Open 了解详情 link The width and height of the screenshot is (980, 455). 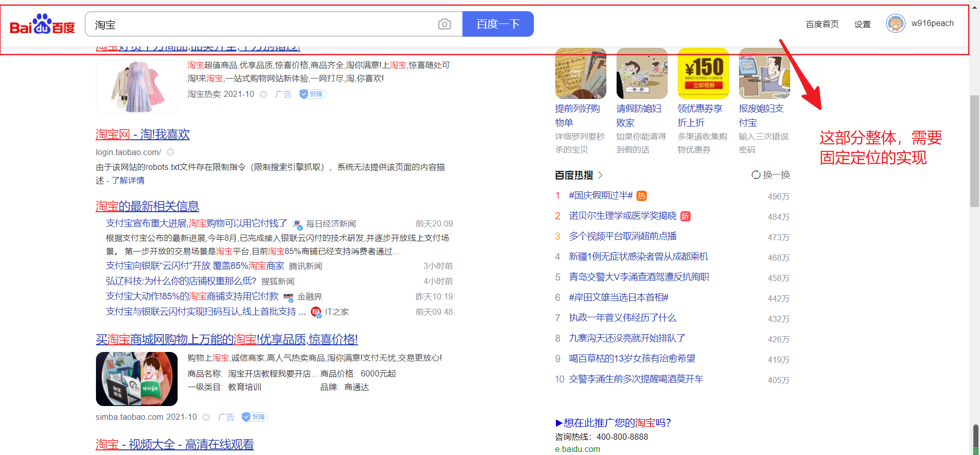coord(128,181)
